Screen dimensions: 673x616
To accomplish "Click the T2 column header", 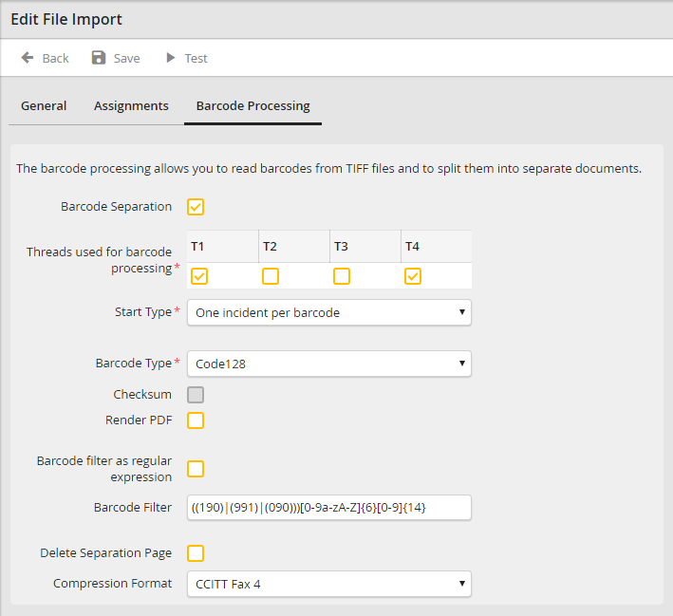I will pyautogui.click(x=294, y=247).
